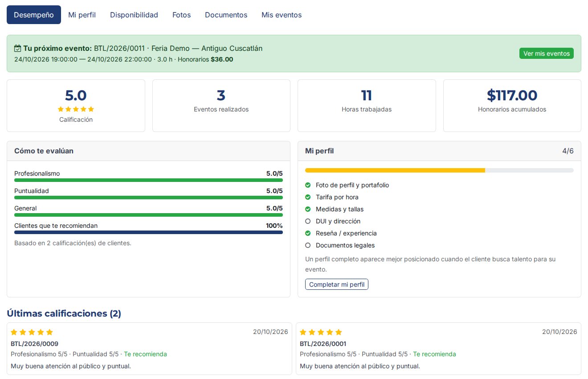Click the Cómo te evalúan panel title
The height and width of the screenshot is (379, 588).
click(44, 151)
